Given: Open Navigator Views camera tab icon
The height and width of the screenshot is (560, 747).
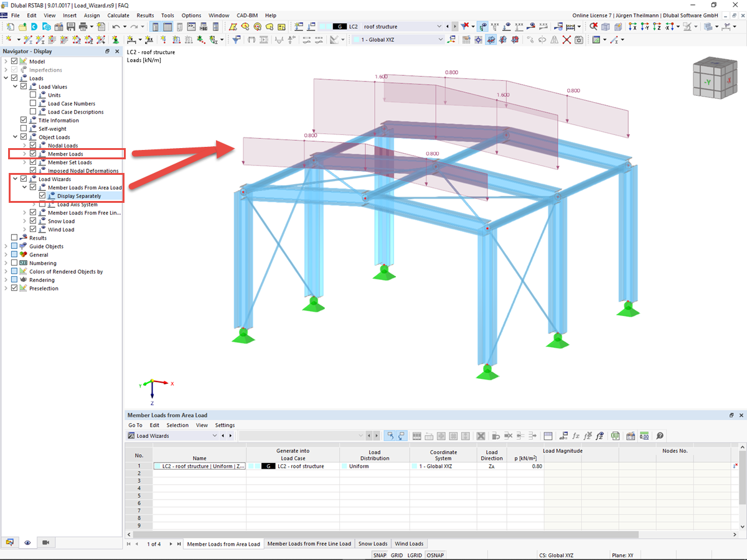Looking at the screenshot, I should pyautogui.click(x=45, y=543).
